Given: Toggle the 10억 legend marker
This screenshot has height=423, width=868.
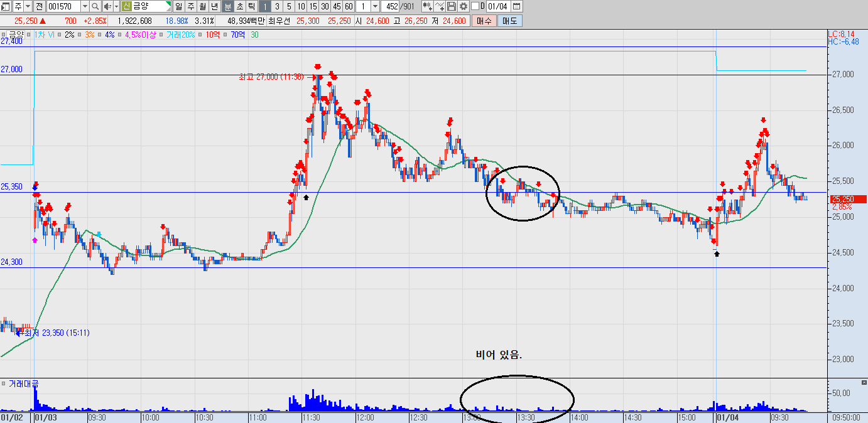Looking at the screenshot, I should point(200,34).
